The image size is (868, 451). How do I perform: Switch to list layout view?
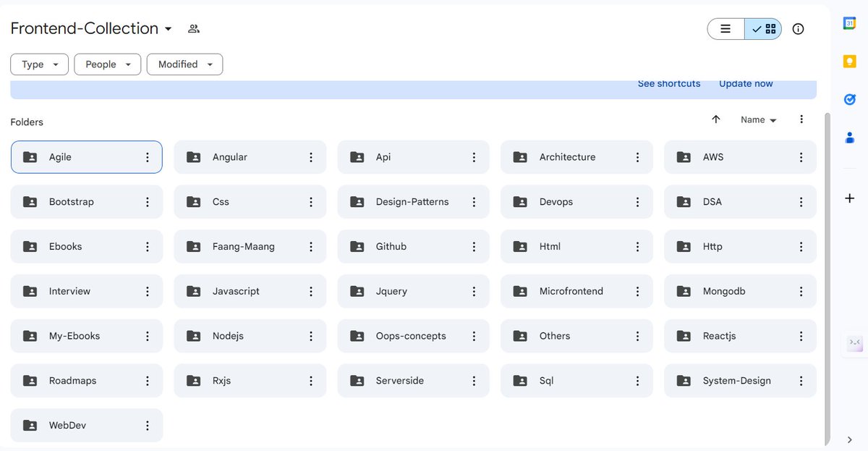tap(726, 29)
